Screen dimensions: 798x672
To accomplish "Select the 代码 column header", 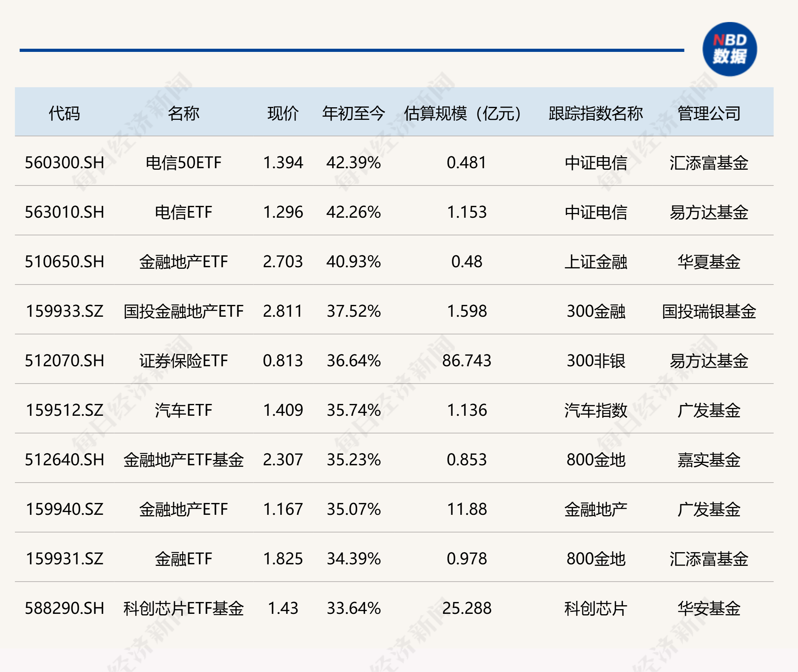I will (x=64, y=114).
